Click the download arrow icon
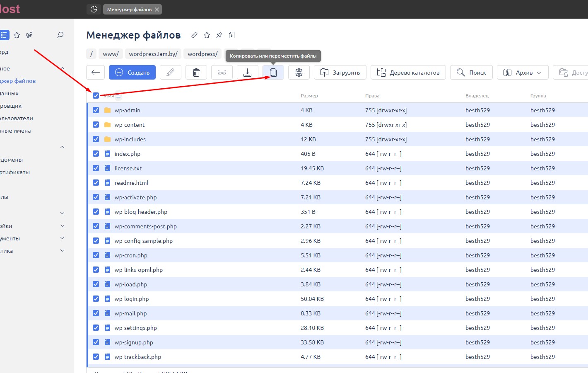588x373 pixels. tap(247, 73)
